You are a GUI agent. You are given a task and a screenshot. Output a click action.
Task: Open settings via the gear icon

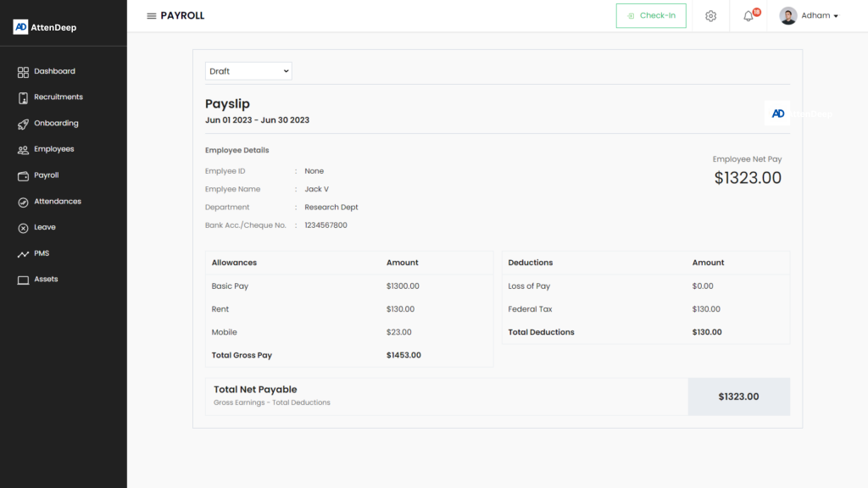(710, 16)
